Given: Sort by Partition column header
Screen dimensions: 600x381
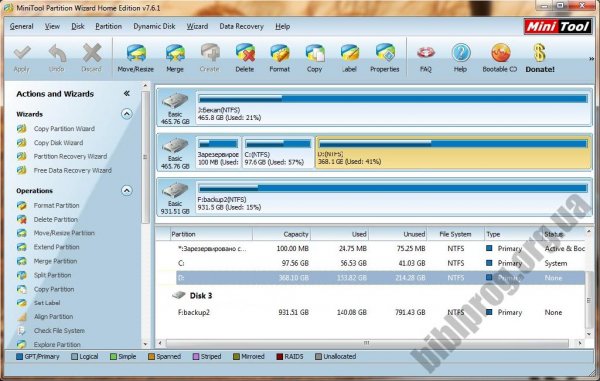Looking at the screenshot, I should click(x=211, y=234).
